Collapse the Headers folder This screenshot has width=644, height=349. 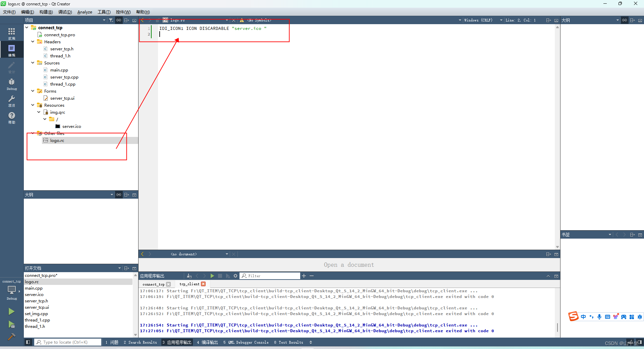[x=33, y=42]
